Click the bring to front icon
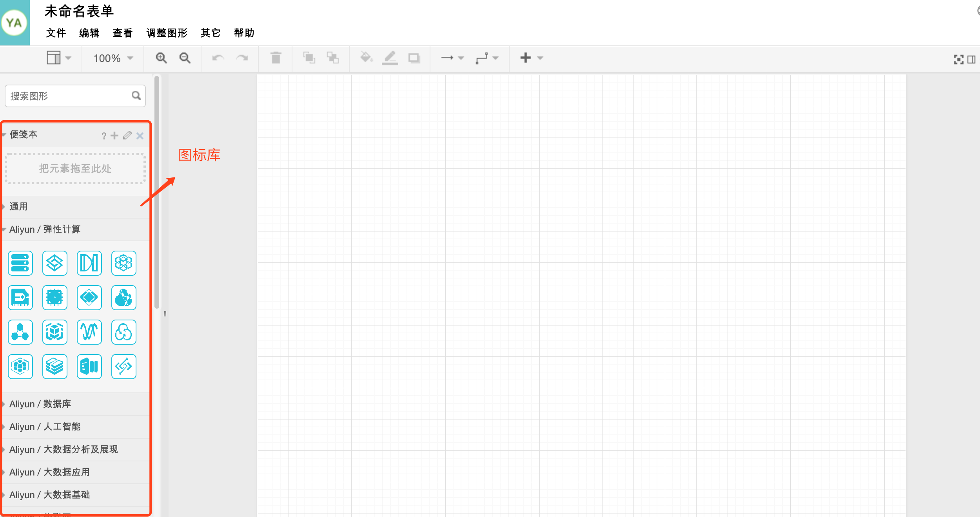 pos(309,58)
